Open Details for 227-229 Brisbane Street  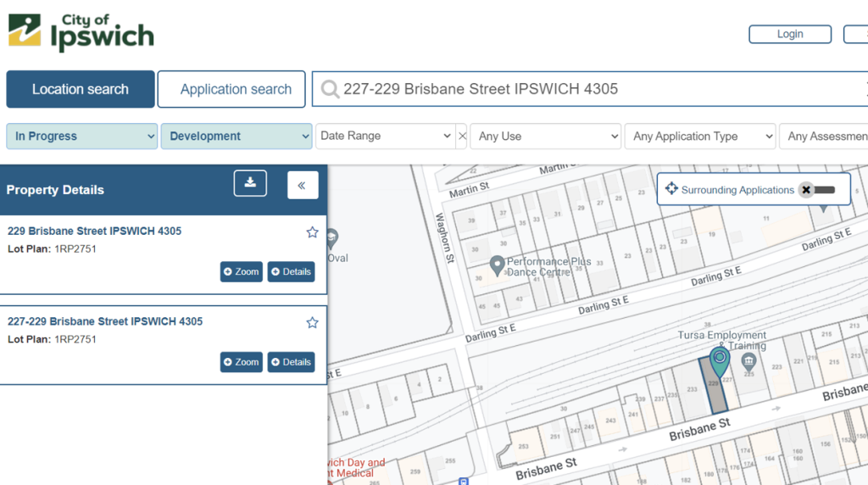tap(292, 362)
